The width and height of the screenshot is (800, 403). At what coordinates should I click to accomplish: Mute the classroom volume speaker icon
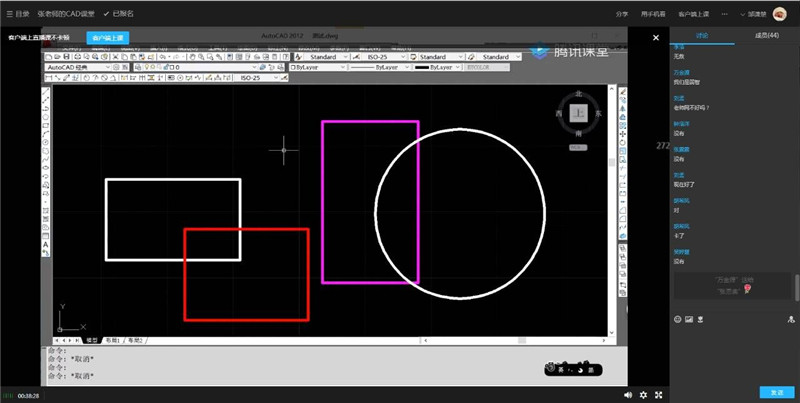[x=627, y=395]
